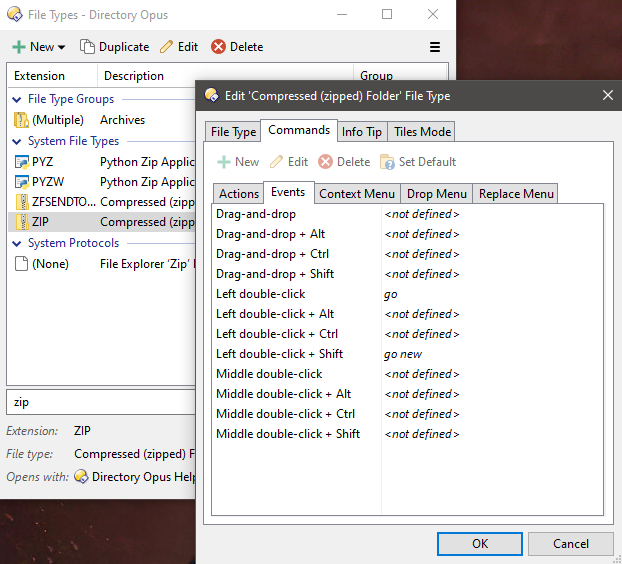This screenshot has width=622, height=564.
Task: Click the (None) blank document icon
Action: coord(21,263)
